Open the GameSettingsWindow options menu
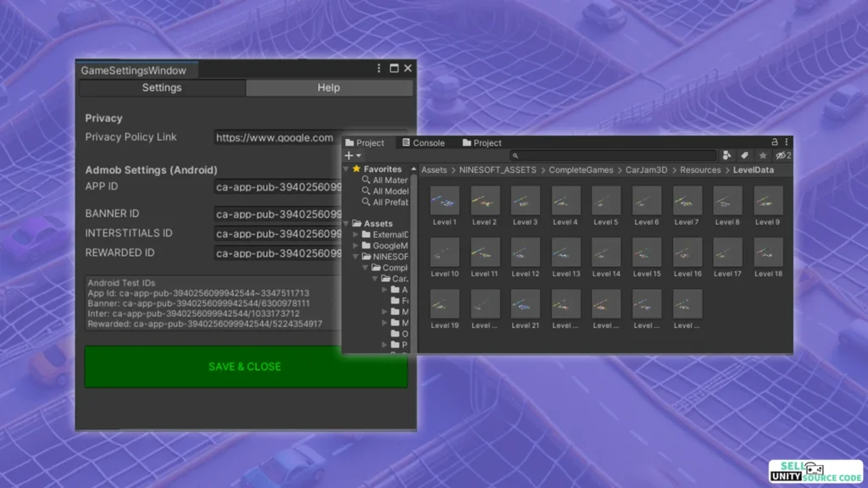 [378, 68]
